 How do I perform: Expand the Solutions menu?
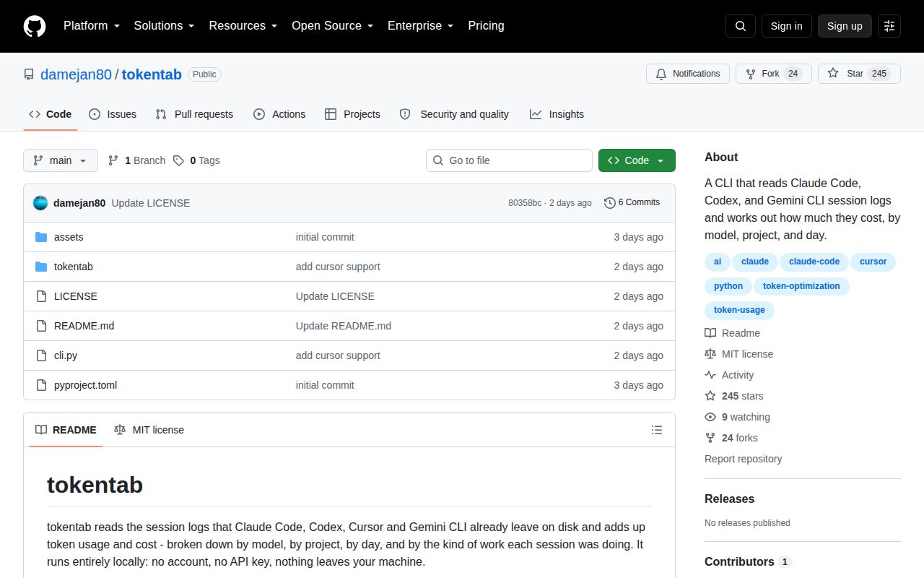(x=165, y=26)
